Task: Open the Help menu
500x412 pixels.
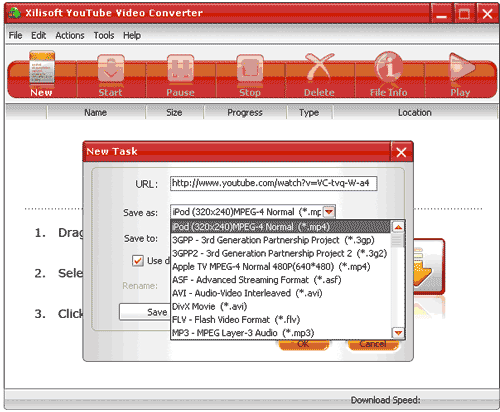Action: (x=132, y=35)
